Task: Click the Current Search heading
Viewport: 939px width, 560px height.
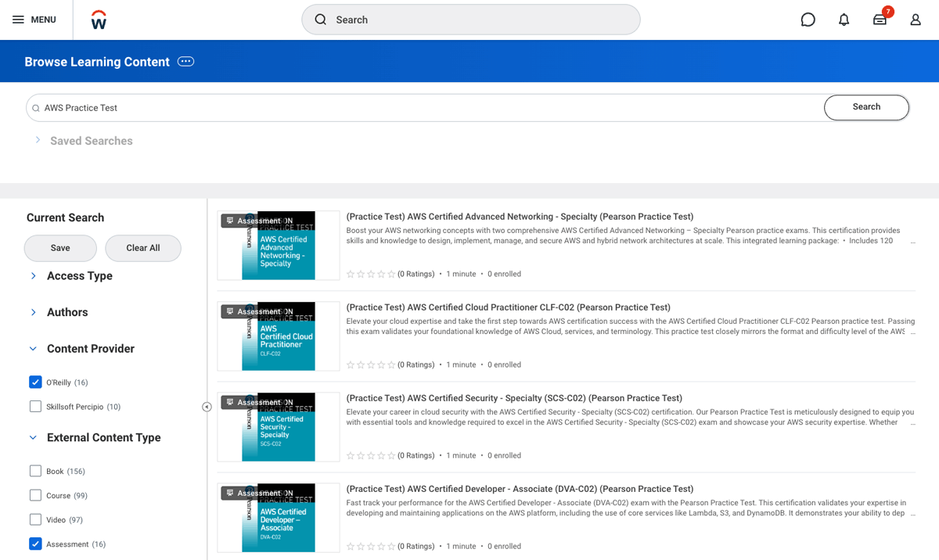Action: 65,217
